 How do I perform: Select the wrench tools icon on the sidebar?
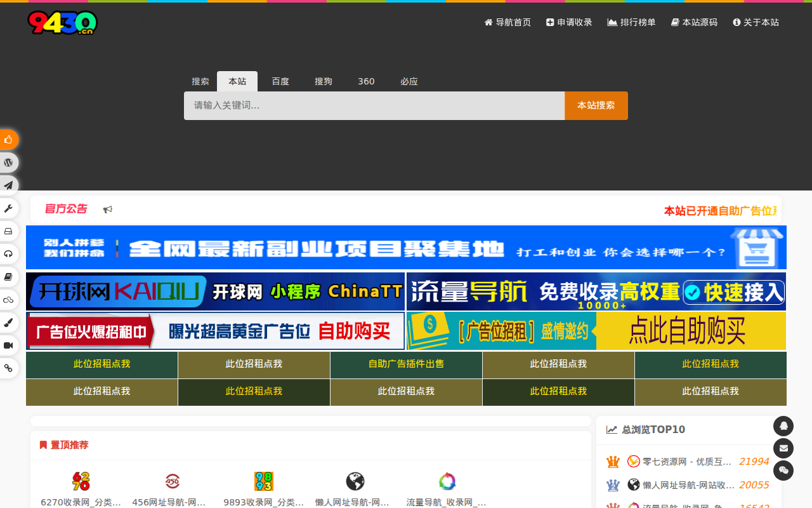[8, 208]
